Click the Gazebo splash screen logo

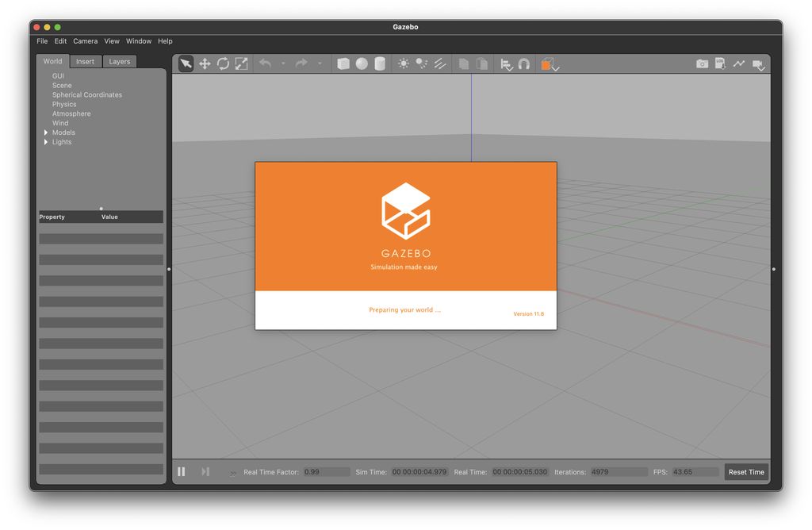tap(406, 211)
